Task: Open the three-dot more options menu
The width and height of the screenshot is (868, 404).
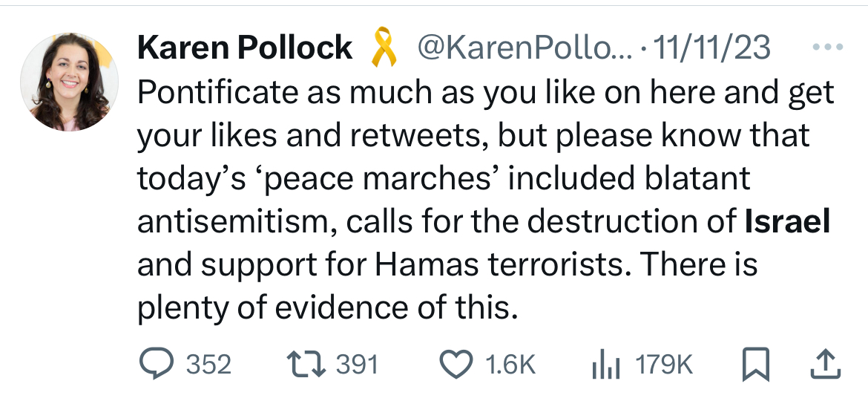Action: [828, 48]
